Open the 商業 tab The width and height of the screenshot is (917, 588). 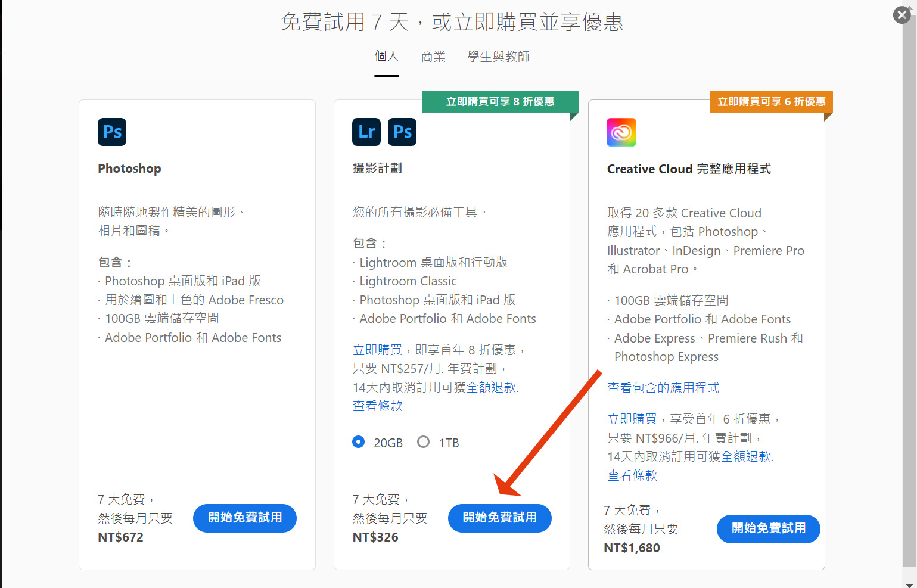point(433,57)
